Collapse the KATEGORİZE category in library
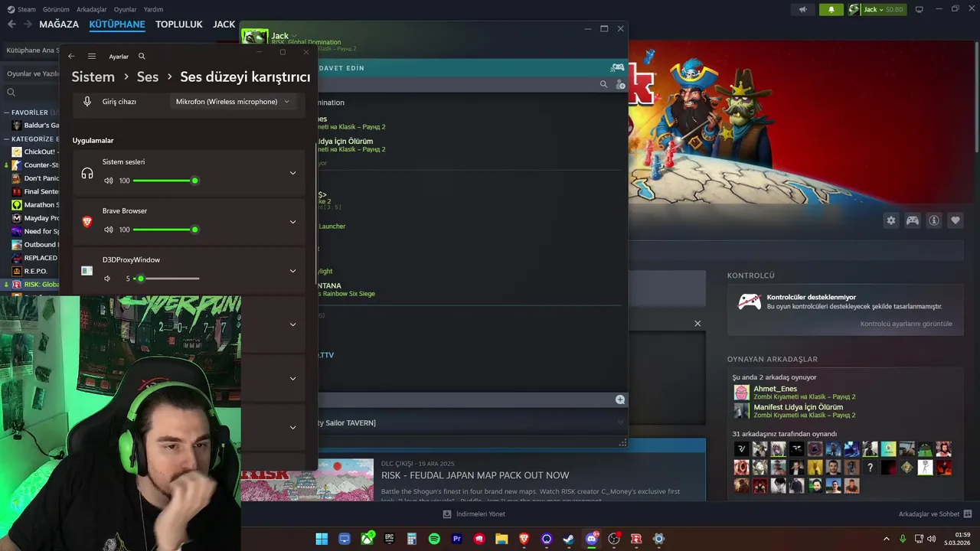The width and height of the screenshot is (980, 551). [x=7, y=139]
